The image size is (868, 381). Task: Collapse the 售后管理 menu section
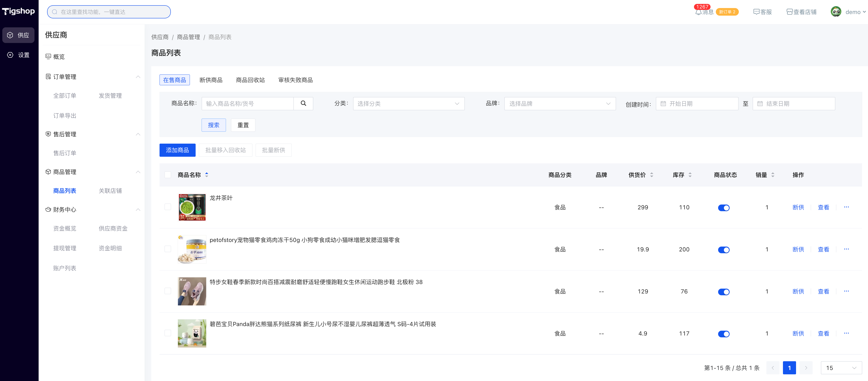[138, 134]
